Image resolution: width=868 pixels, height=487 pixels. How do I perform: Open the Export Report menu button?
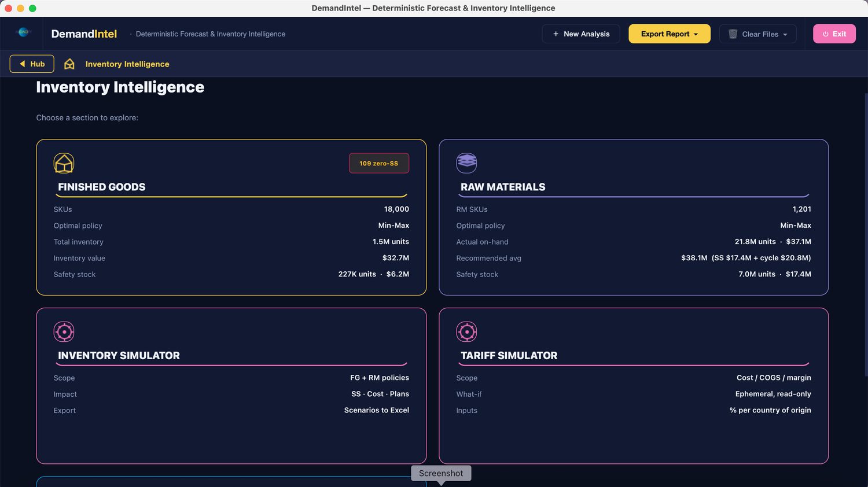point(668,34)
